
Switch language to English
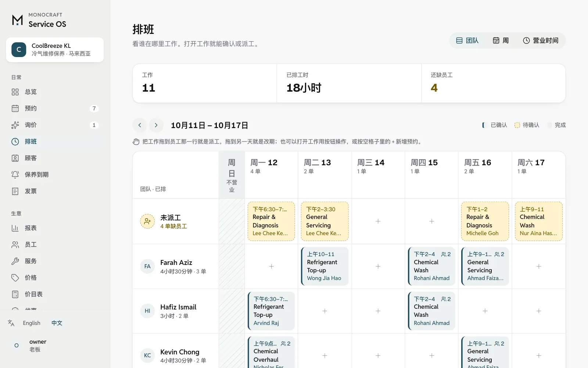pos(32,323)
